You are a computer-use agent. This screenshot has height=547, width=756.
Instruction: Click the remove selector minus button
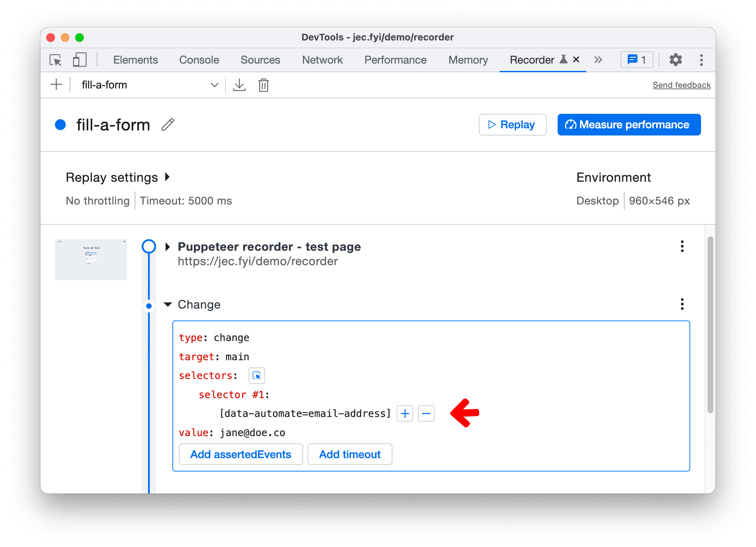[427, 414]
